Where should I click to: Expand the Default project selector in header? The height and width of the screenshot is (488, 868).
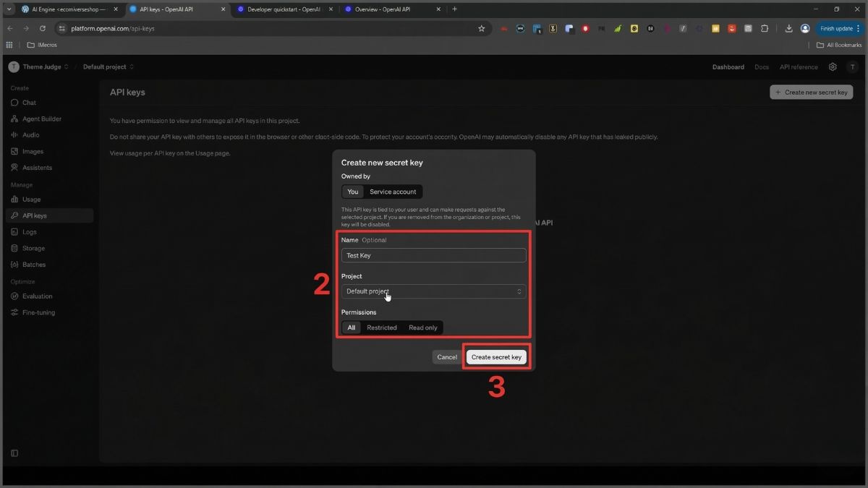[108, 67]
